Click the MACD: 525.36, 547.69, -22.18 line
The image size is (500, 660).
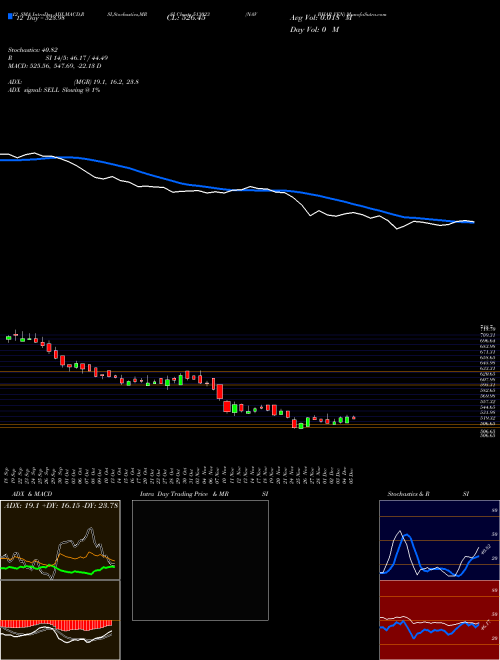[x=55, y=66]
